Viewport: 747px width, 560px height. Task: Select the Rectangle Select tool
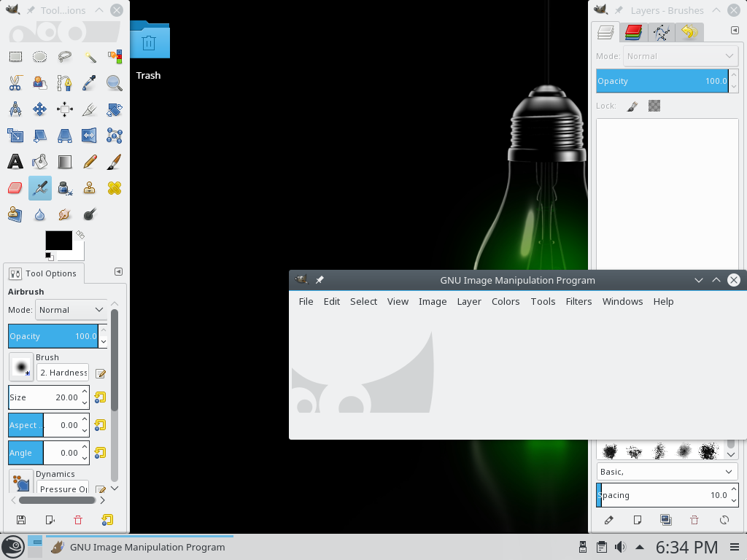tap(15, 56)
